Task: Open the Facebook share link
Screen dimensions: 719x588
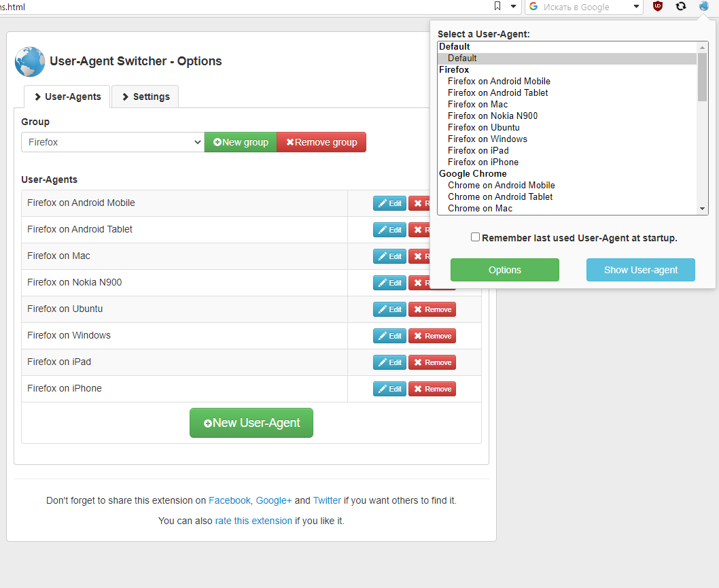Action: [x=229, y=500]
